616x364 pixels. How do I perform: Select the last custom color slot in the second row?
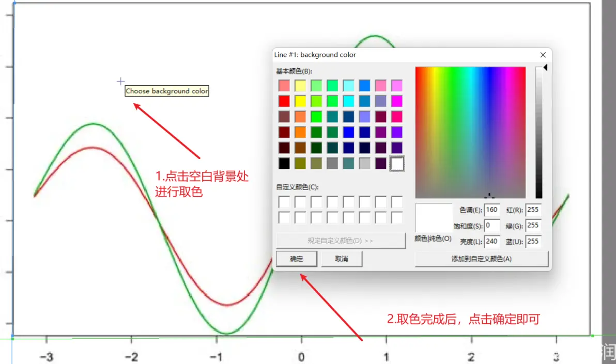397,217
